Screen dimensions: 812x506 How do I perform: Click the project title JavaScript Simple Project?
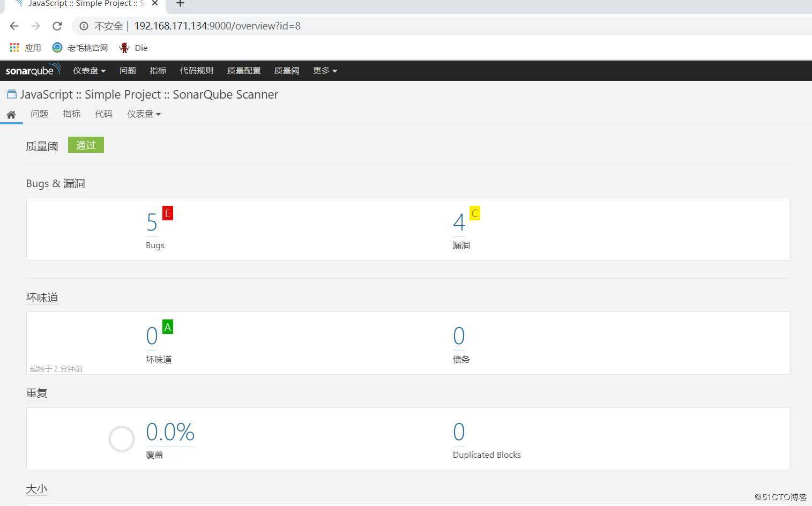click(149, 94)
